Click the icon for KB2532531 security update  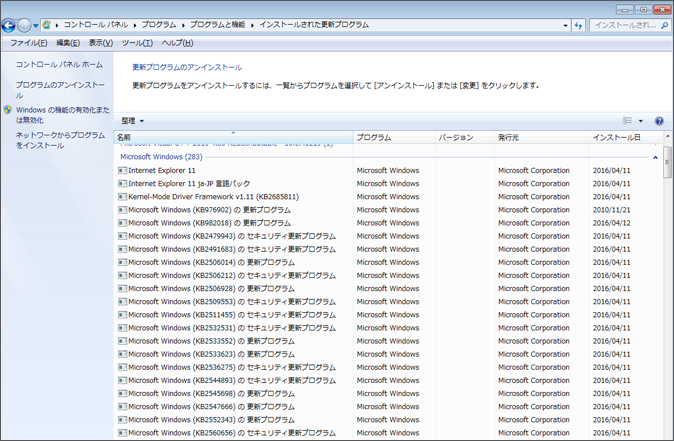pos(123,328)
